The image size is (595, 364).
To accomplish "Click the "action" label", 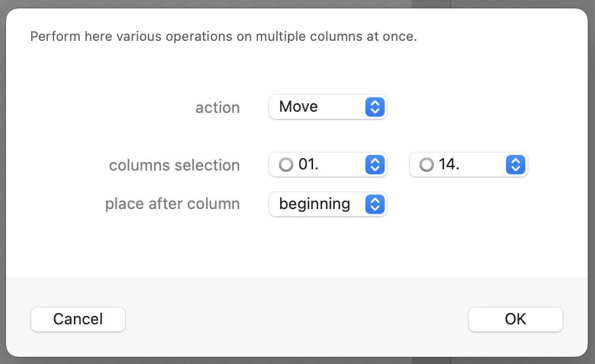I will [x=218, y=108].
